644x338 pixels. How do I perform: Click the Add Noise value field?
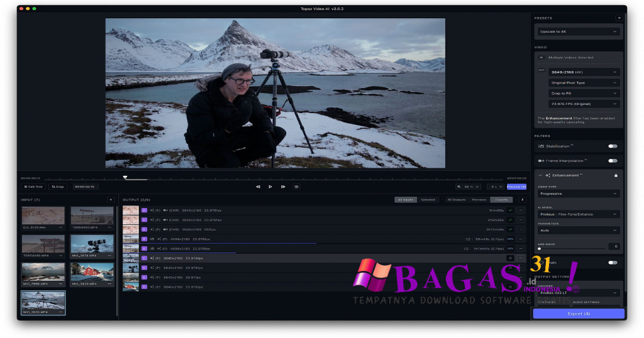615,246
